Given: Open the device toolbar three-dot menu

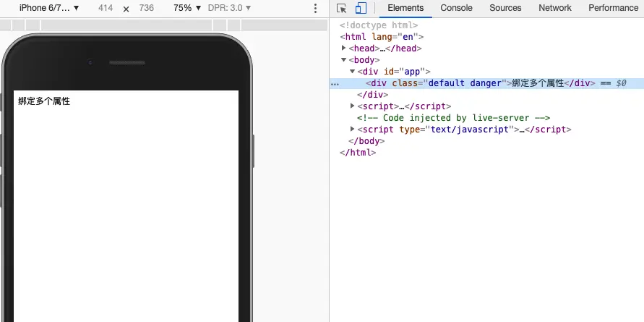Looking at the screenshot, I should coord(315,8).
